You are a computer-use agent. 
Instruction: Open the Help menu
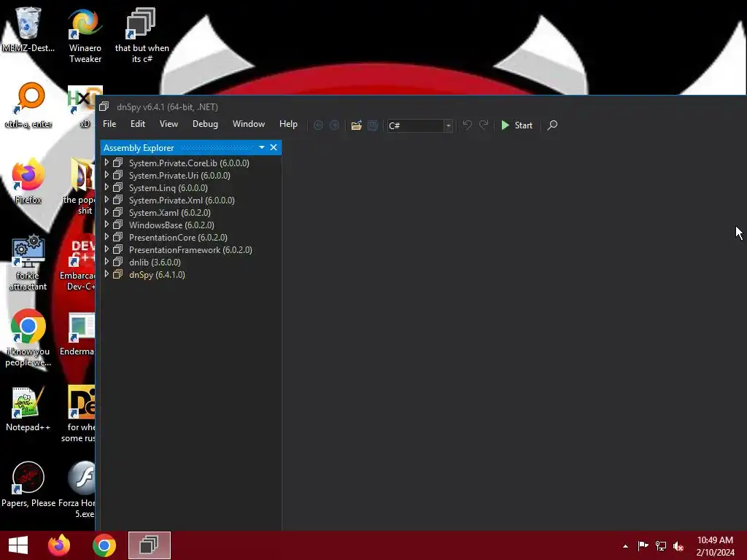(288, 124)
